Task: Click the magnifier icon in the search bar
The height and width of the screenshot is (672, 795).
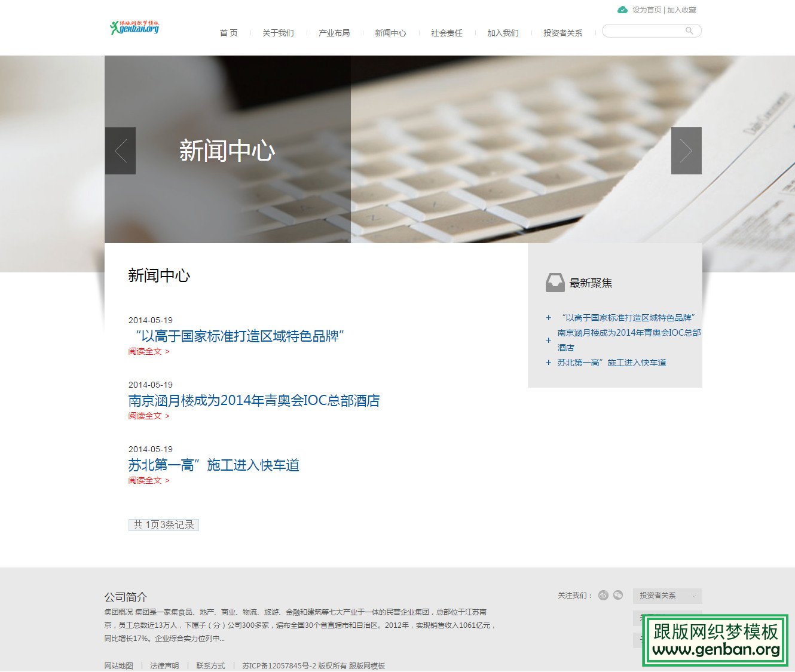Action: click(690, 30)
